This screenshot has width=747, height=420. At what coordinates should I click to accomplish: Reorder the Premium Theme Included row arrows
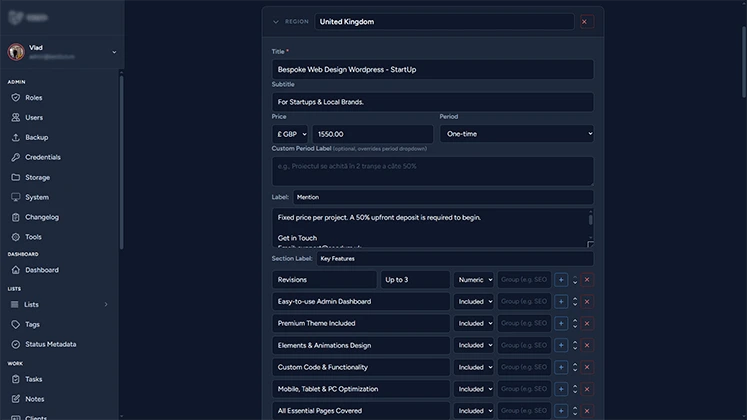(575, 323)
